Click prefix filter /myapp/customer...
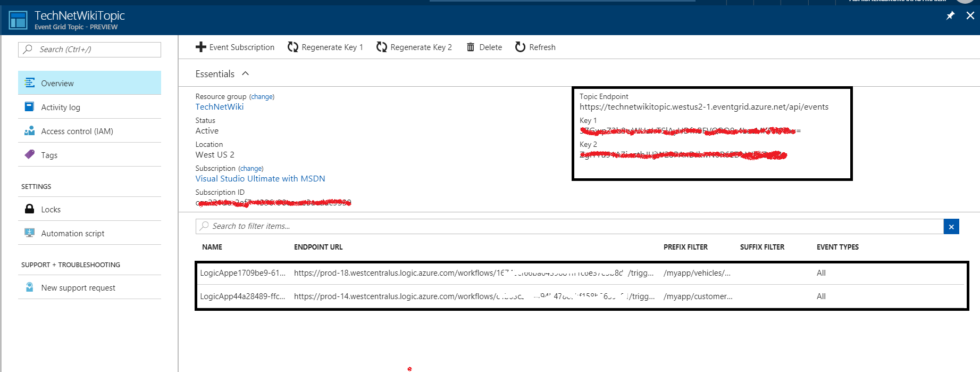This screenshot has width=980, height=372. click(698, 296)
